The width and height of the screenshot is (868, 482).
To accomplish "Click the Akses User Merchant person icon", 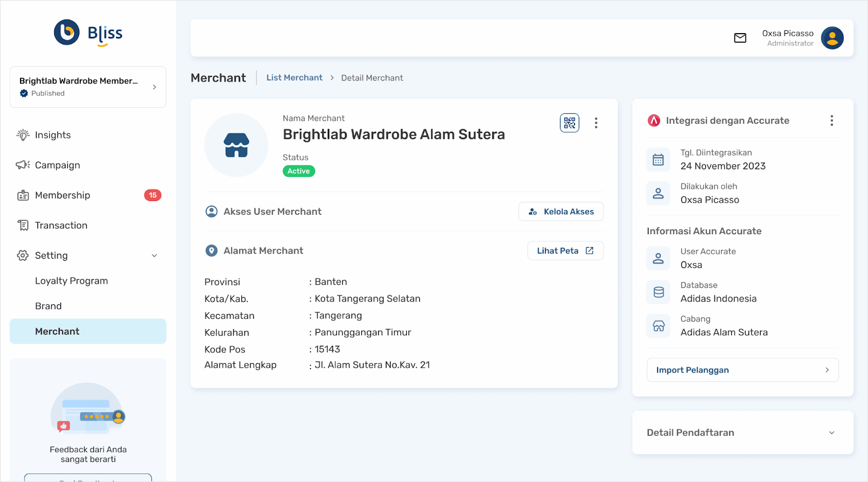I will click(x=212, y=211).
